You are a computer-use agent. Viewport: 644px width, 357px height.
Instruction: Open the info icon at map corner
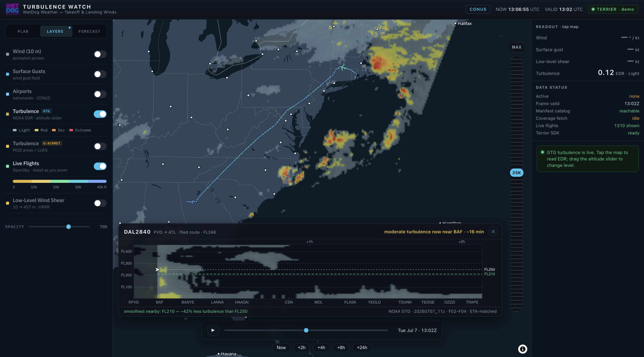pyautogui.click(x=522, y=349)
